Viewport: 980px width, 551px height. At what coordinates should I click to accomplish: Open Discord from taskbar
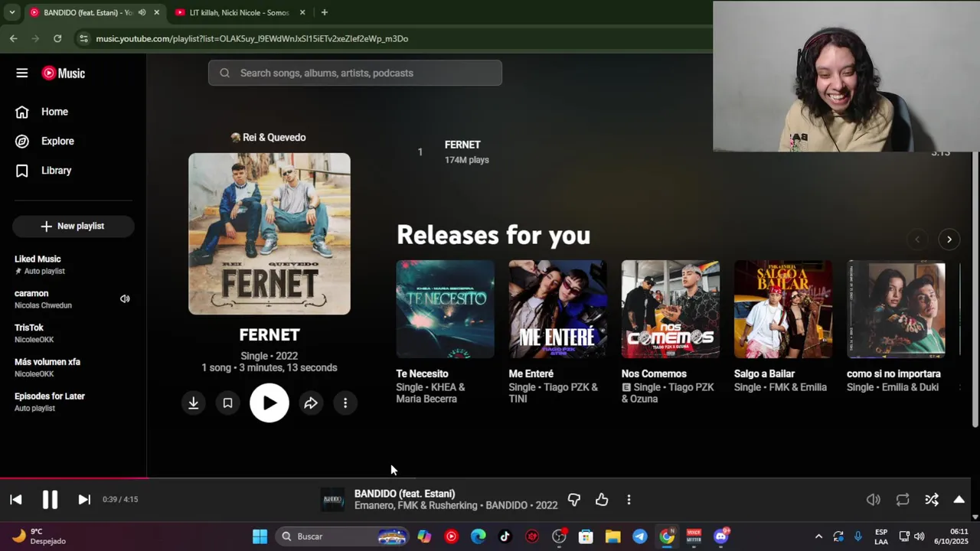pyautogui.click(x=721, y=536)
